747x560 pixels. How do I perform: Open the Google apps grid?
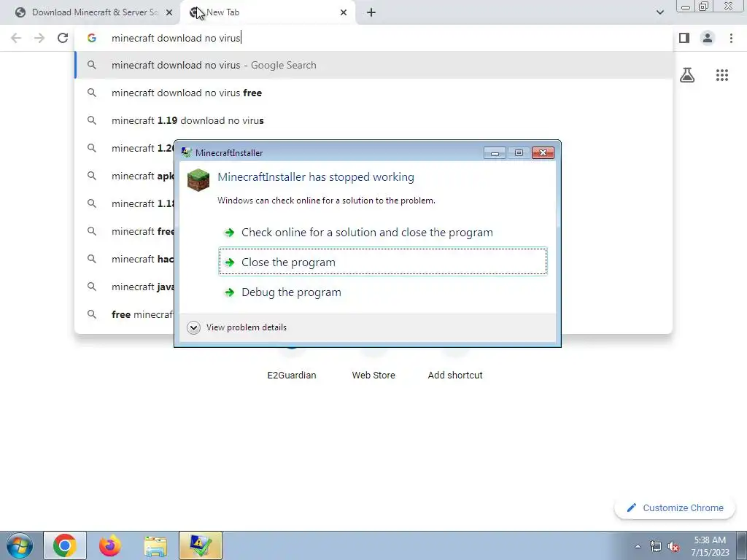tap(721, 75)
